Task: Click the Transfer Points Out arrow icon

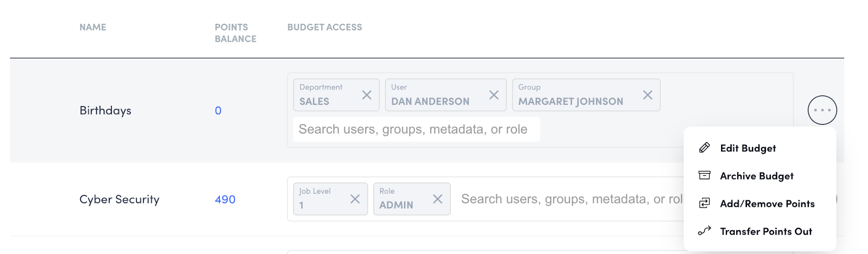Action: (x=704, y=231)
